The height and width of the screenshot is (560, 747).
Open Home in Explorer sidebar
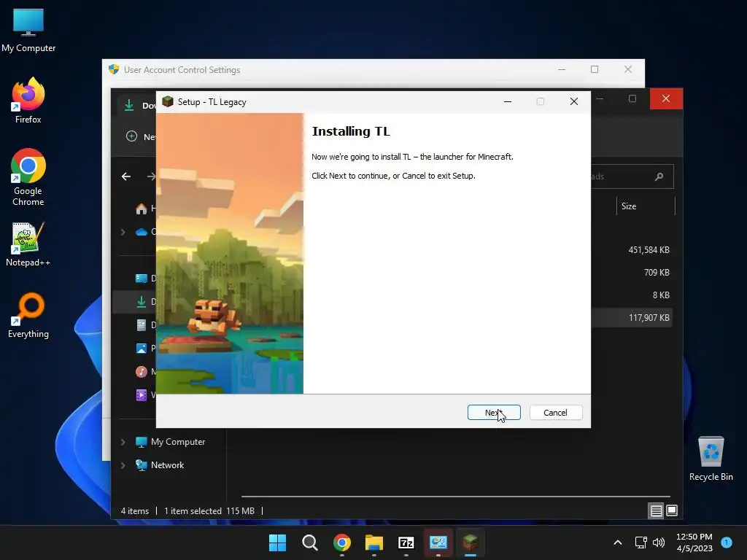(142, 209)
